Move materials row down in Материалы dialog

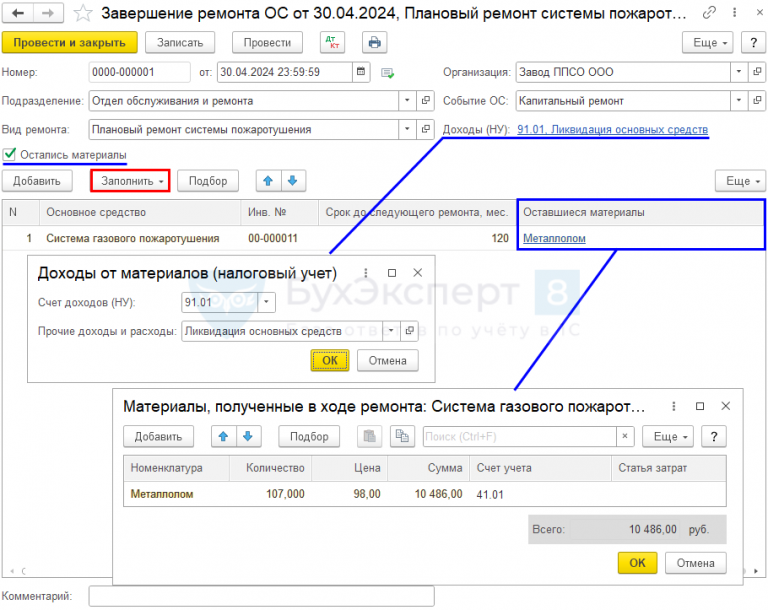pos(248,437)
